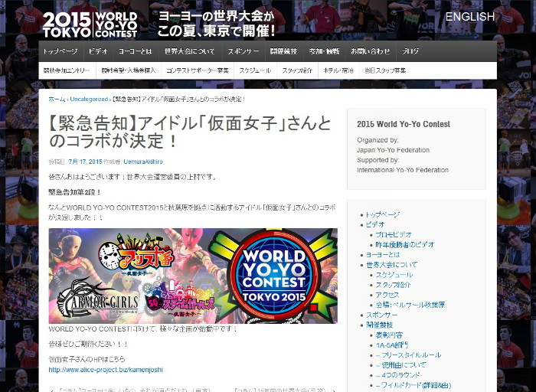Go to ホーム via the breadcrumb

pos(57,99)
